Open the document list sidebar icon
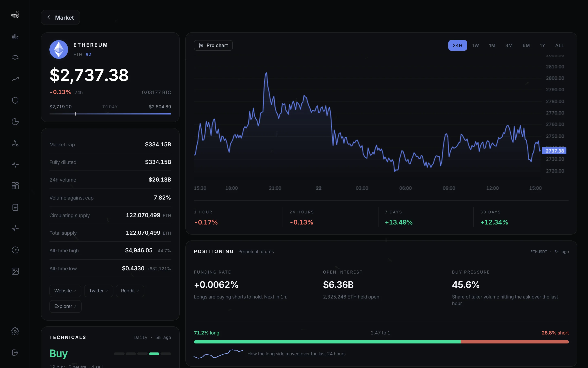This screenshot has height=368, width=588. coord(15,207)
